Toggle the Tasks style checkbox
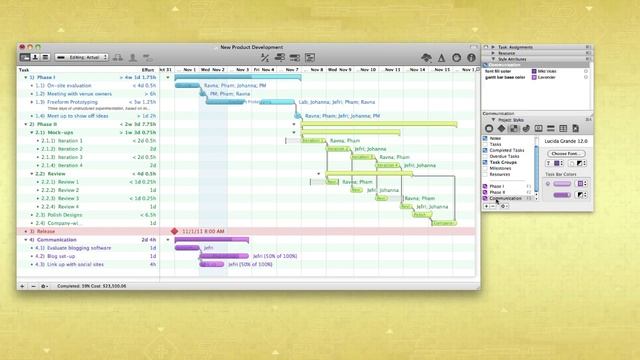 (485, 144)
